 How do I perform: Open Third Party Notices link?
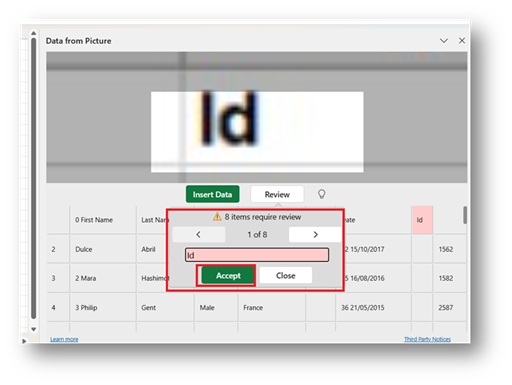pos(427,339)
